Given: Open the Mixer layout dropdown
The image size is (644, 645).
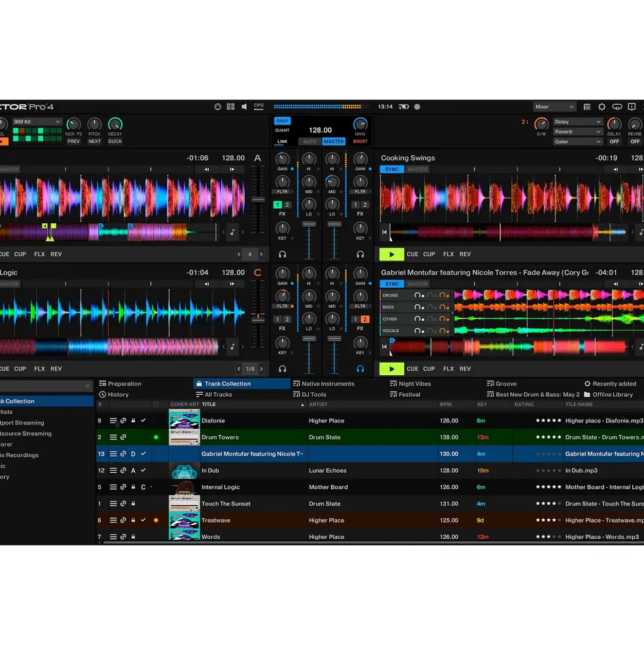Looking at the screenshot, I should click(554, 107).
